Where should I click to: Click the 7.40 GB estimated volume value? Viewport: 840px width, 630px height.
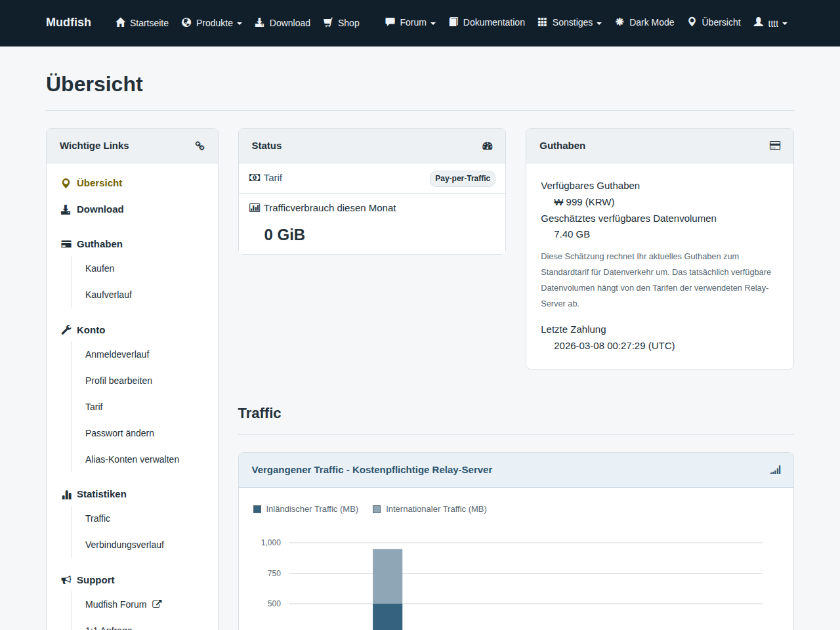[x=572, y=234]
